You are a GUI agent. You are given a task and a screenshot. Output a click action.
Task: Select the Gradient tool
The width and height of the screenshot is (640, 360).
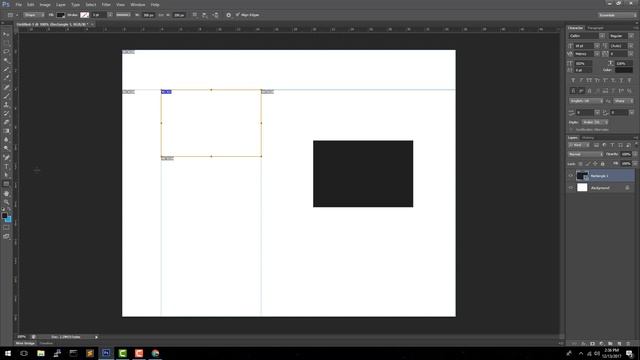pos(6,131)
